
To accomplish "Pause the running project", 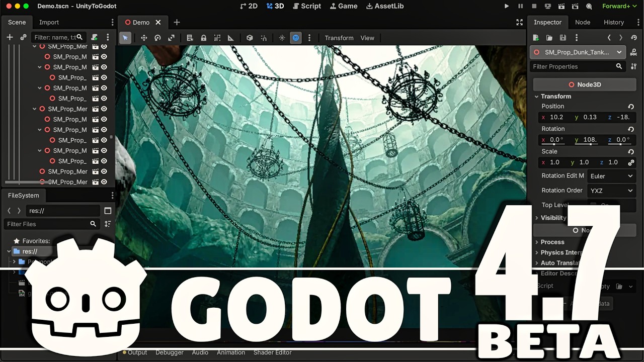I will [x=520, y=6].
